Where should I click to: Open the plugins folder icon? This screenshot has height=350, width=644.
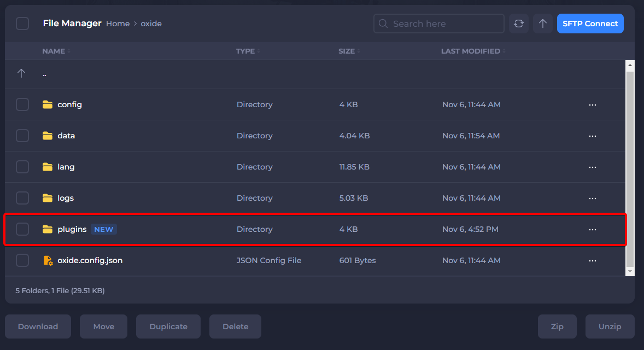point(48,229)
